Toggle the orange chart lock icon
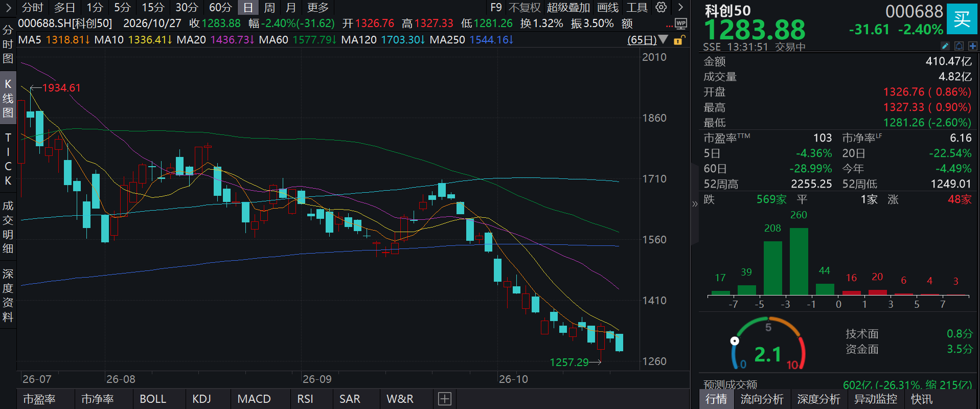The height and width of the screenshot is (409, 980). tap(679, 40)
